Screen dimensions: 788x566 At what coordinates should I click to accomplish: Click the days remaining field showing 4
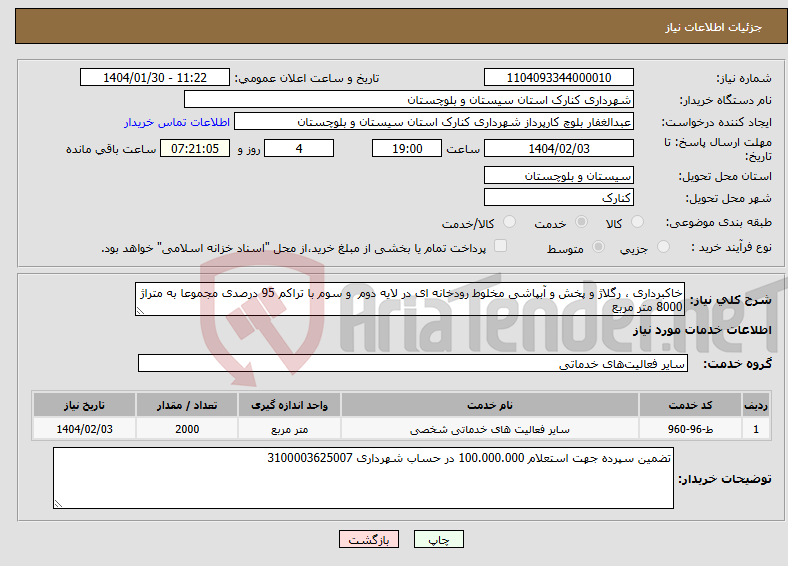pos(299,148)
